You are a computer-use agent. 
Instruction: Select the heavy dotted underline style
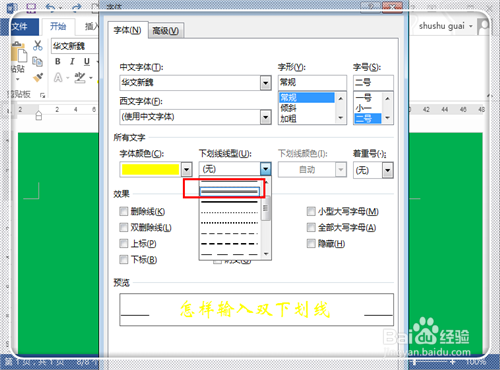(229, 223)
